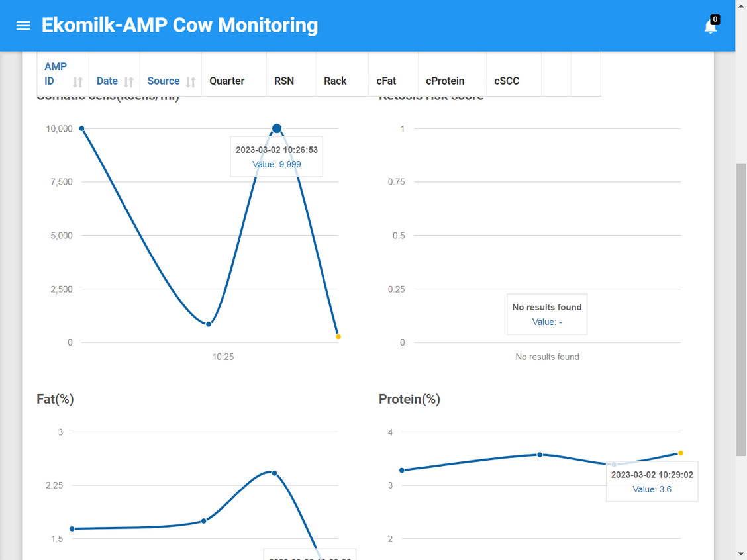Open the notifications bell
The image size is (747, 560).
coord(710,26)
